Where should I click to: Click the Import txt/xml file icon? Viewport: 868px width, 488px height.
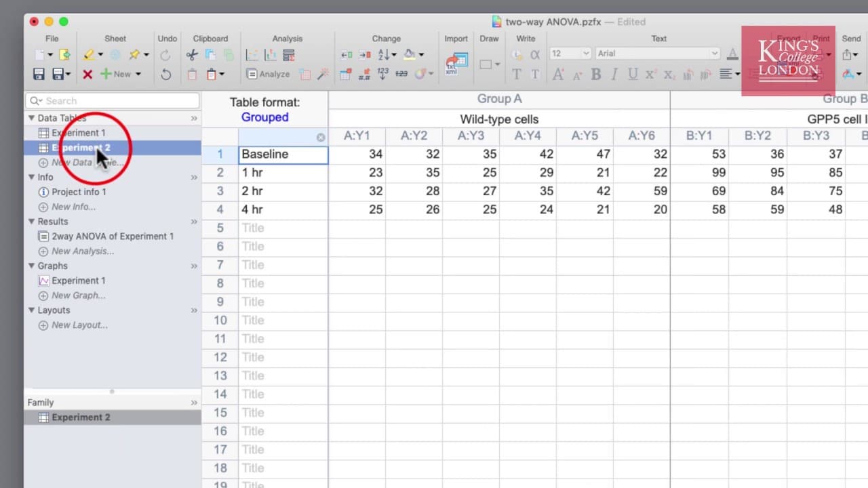coord(456,64)
